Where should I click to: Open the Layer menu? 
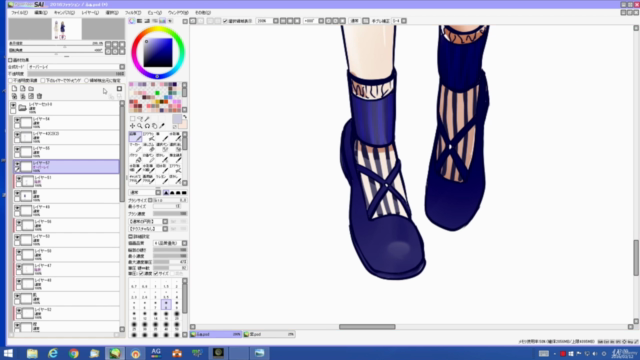point(90,13)
